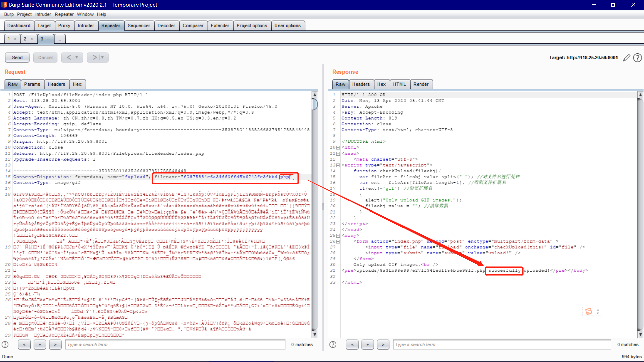Collapse the html tag on line 10
Screen dimensions: 644x362
pyautogui.click(x=338, y=148)
